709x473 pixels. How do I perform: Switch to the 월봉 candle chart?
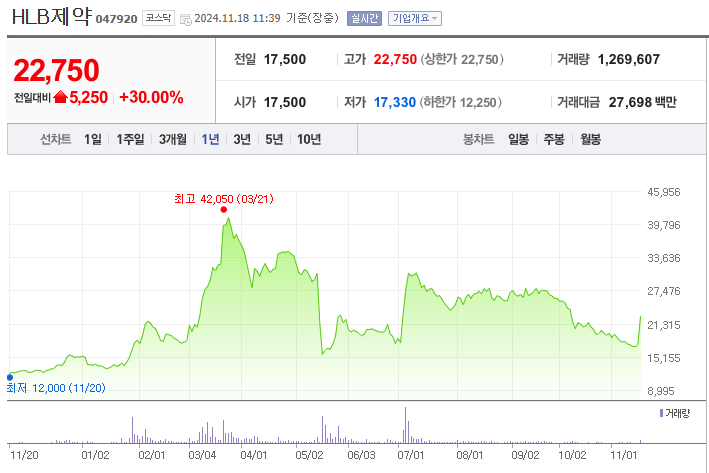[x=591, y=139]
